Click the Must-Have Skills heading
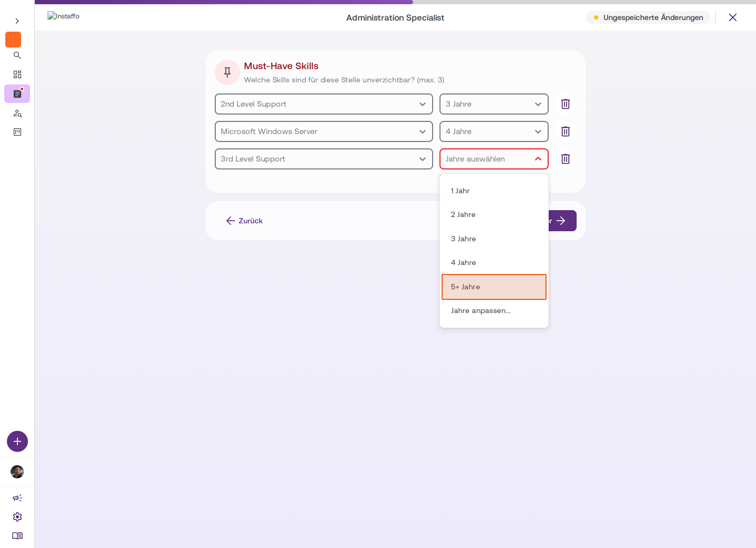The height and width of the screenshot is (548, 756). [281, 66]
